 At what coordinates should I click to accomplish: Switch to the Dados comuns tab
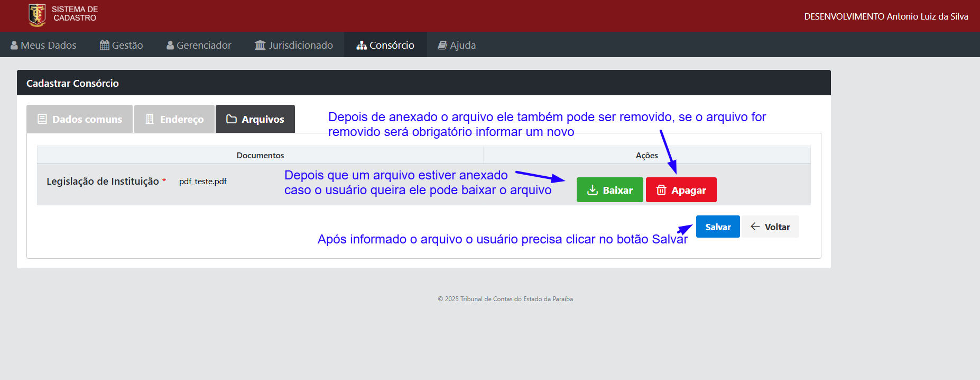click(x=80, y=119)
